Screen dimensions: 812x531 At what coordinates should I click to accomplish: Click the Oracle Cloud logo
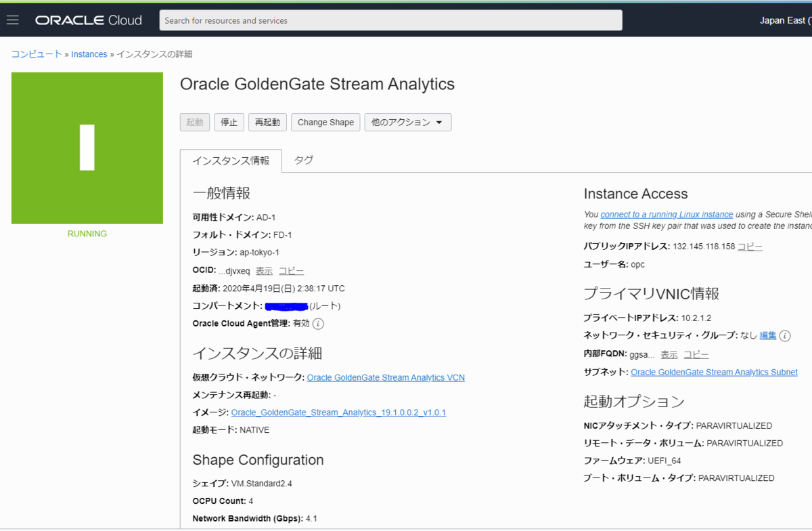coord(89,20)
